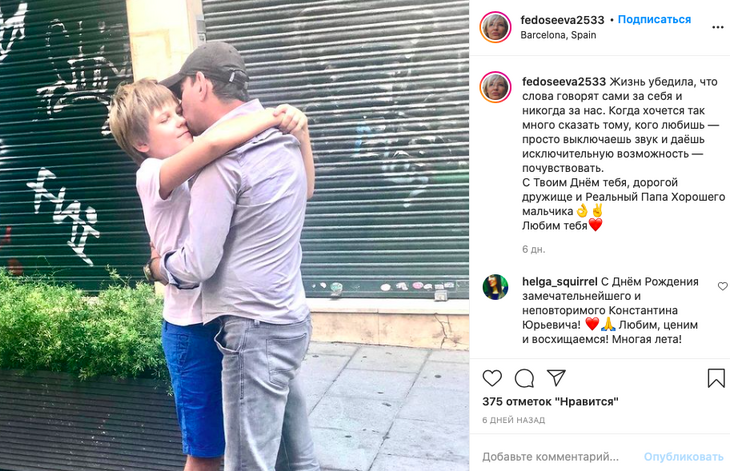The image size is (730, 471).
Task: Open the Barcelona, Spain location link
Action: pos(558,35)
